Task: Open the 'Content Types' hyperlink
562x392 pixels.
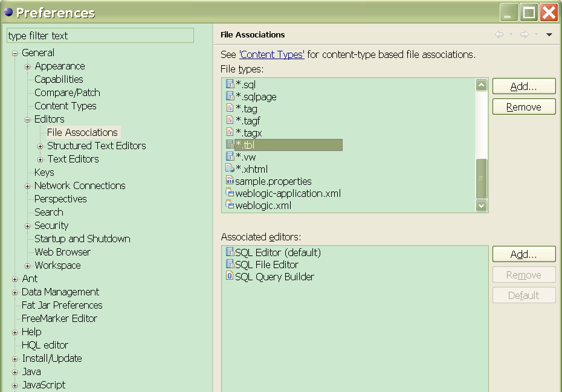Action: (272, 54)
